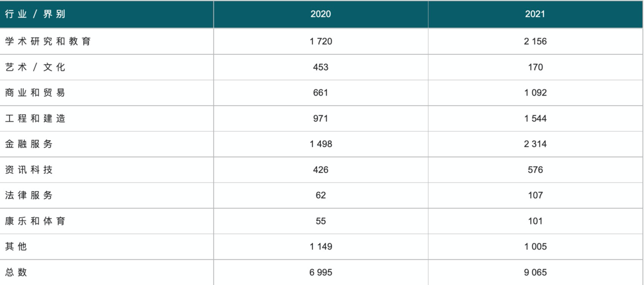The width and height of the screenshot is (644, 285).
Task: Select the 工程和建造 row label
Action: click(35, 119)
